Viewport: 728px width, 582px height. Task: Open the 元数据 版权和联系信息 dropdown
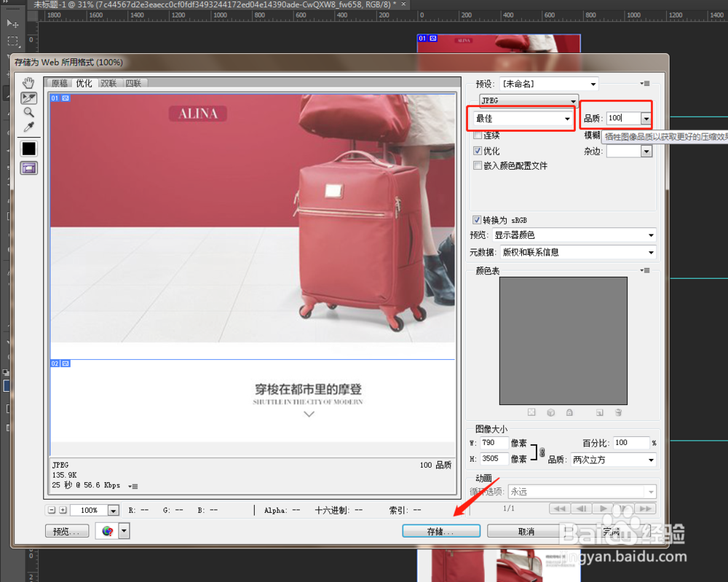tap(577, 252)
